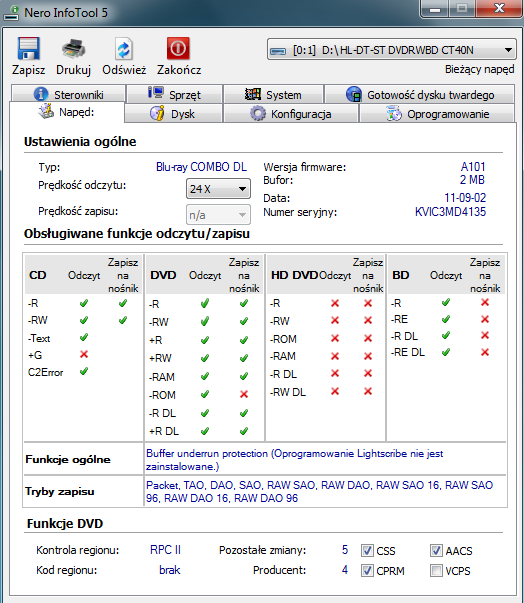Click the Nero InfoTool title bar icon
Viewport: 524px width, 603px height.
tap(11, 13)
